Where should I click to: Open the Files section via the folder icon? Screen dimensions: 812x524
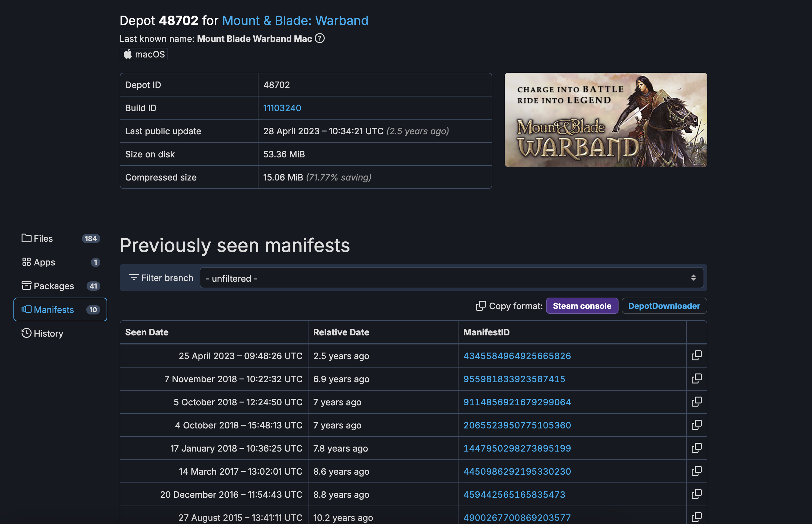coord(26,238)
